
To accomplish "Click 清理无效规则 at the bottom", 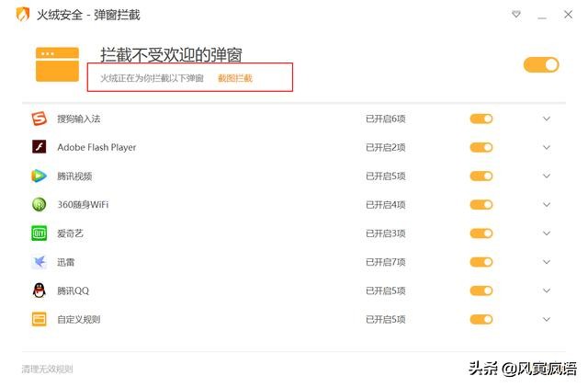I will pyautogui.click(x=47, y=369).
